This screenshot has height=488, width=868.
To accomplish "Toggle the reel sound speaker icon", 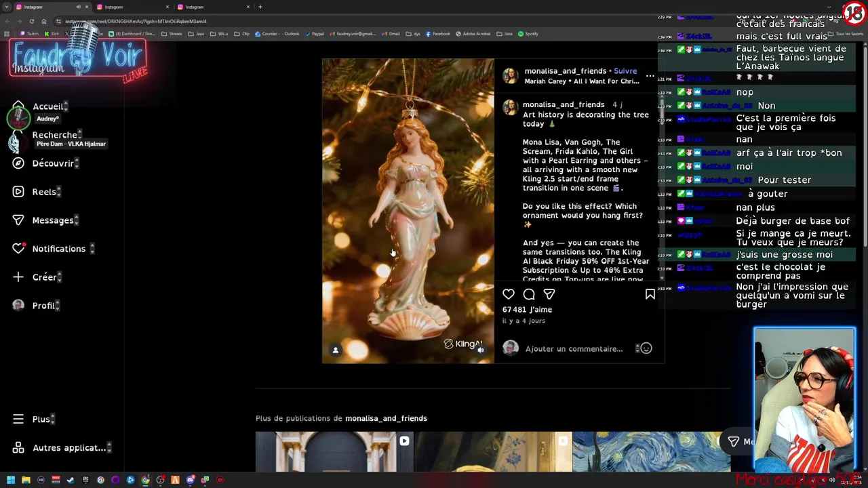I will (481, 350).
